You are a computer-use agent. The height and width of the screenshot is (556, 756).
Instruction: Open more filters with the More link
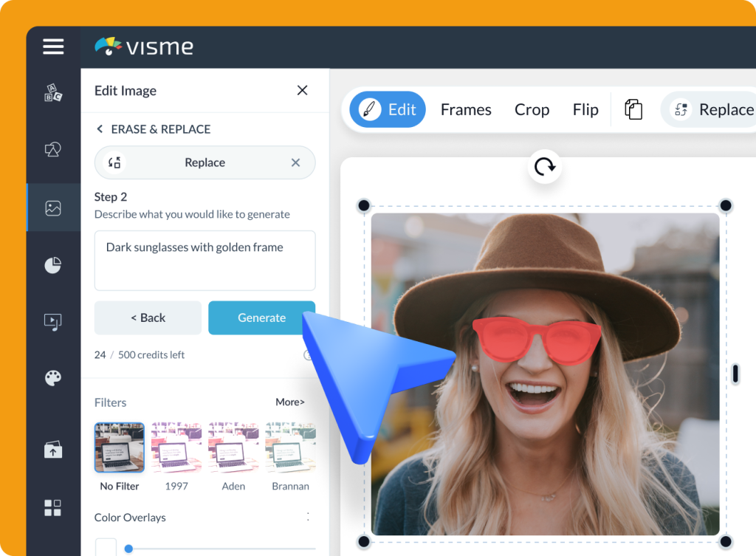click(289, 402)
